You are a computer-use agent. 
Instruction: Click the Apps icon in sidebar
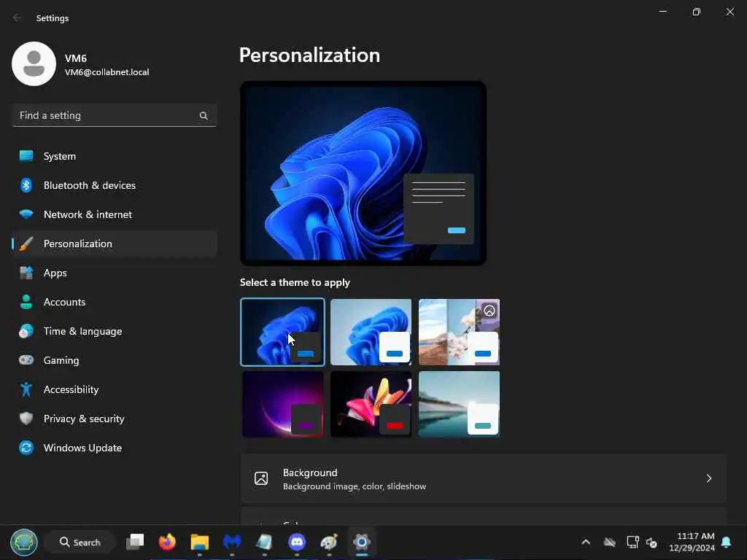pos(26,273)
